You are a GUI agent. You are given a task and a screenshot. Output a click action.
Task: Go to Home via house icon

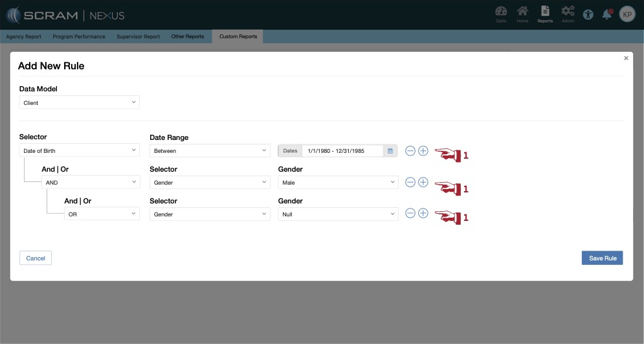coord(522,13)
